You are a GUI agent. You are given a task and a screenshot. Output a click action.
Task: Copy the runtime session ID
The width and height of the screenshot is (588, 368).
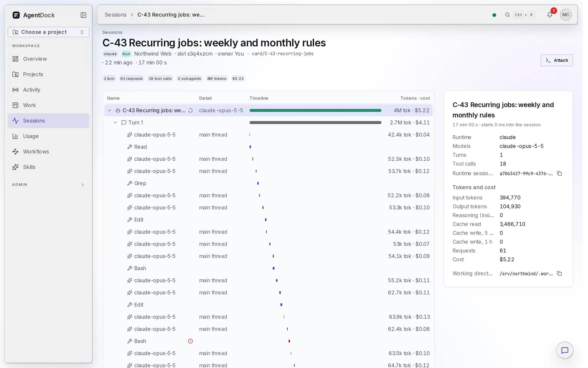tap(559, 173)
